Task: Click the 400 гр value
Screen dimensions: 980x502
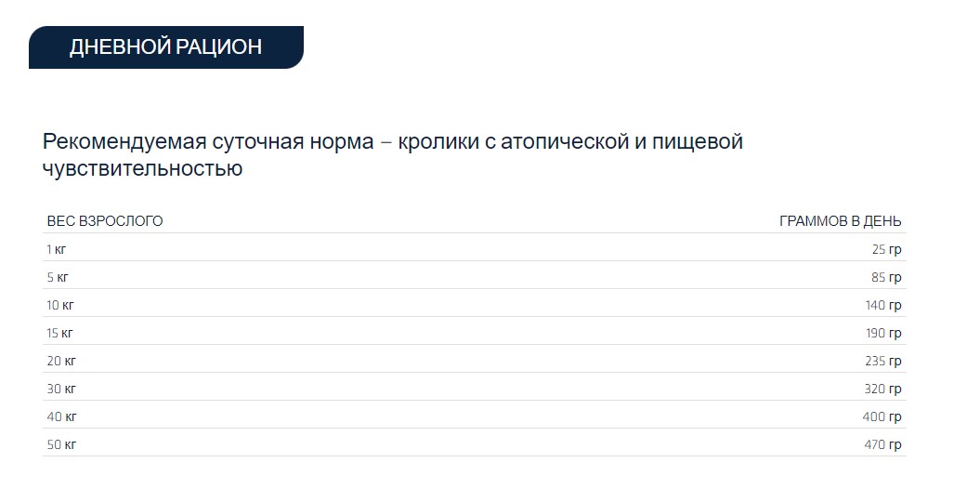Action: pyautogui.click(x=882, y=416)
